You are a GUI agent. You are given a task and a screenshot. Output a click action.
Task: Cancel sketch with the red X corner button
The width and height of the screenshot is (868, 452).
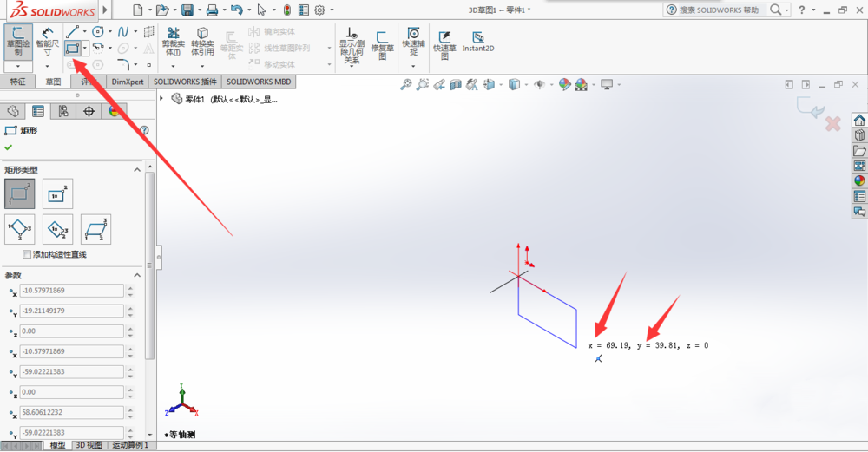click(x=832, y=124)
